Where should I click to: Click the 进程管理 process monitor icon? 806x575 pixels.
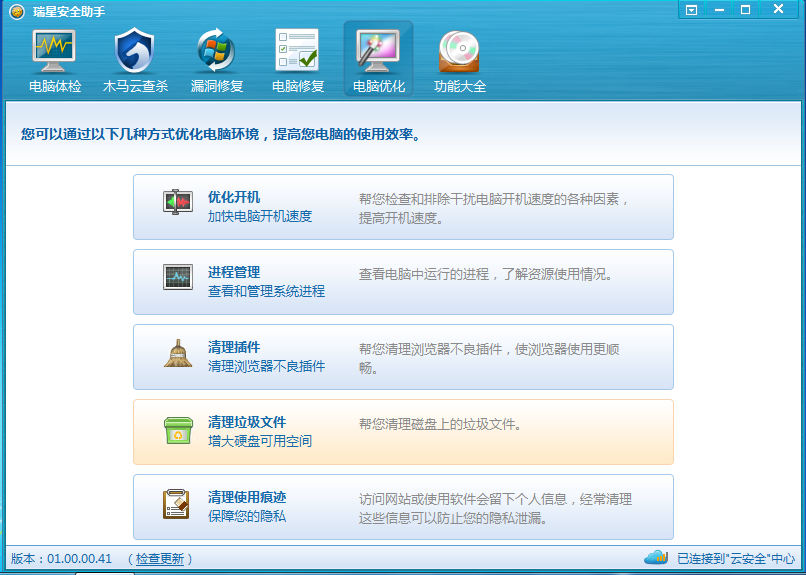[178, 277]
